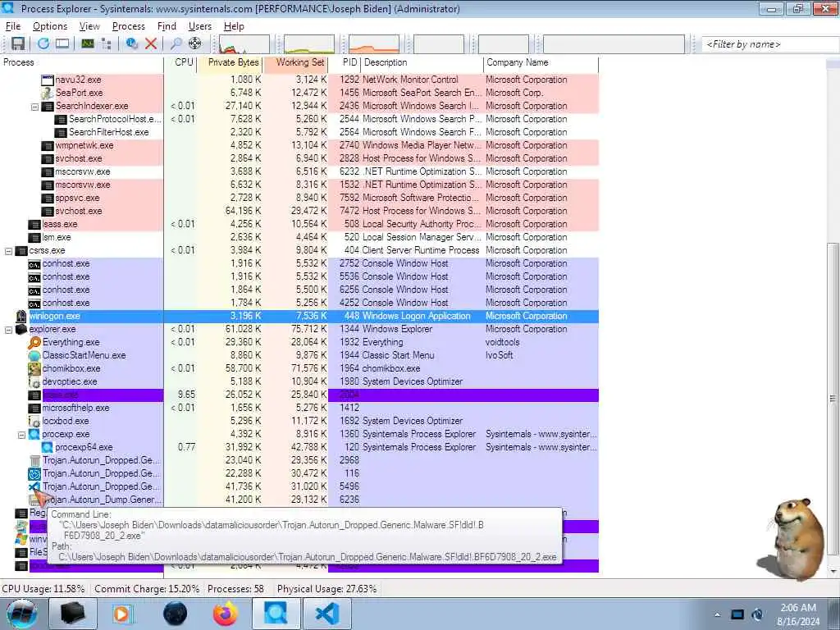Click the 'Windows Logon Application' description cell
The height and width of the screenshot is (630, 840).
click(x=416, y=316)
